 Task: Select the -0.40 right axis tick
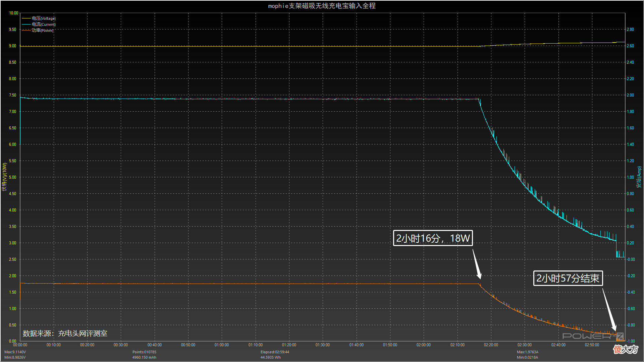tap(631, 292)
